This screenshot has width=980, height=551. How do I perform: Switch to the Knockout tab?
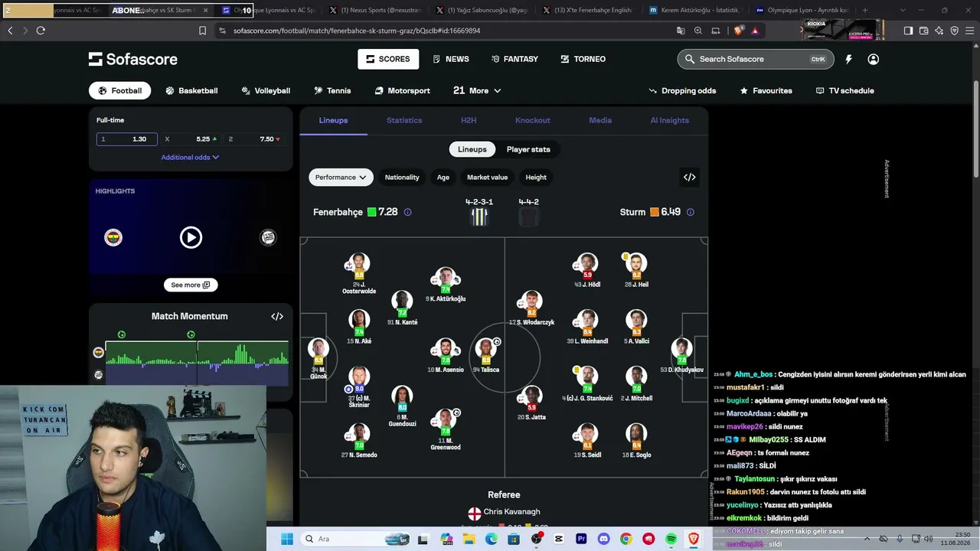pos(533,120)
